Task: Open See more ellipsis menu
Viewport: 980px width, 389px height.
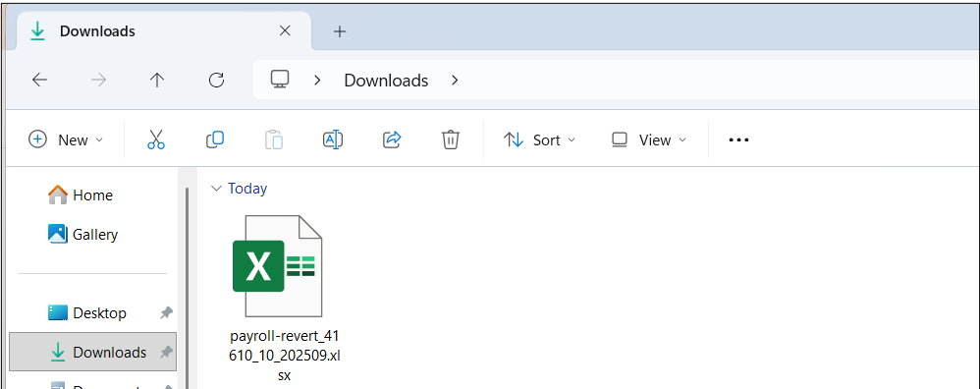Action: pos(738,139)
